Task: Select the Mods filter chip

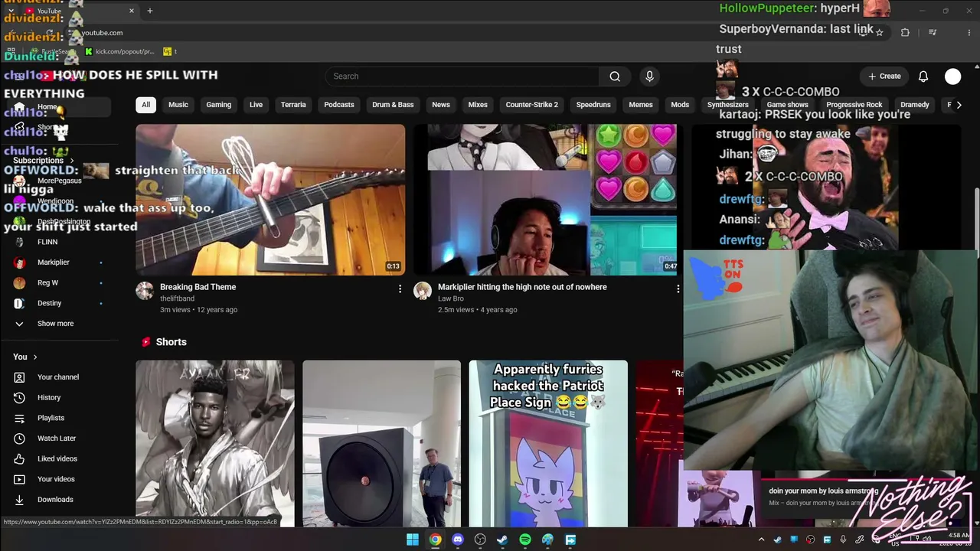Action: [680, 105]
